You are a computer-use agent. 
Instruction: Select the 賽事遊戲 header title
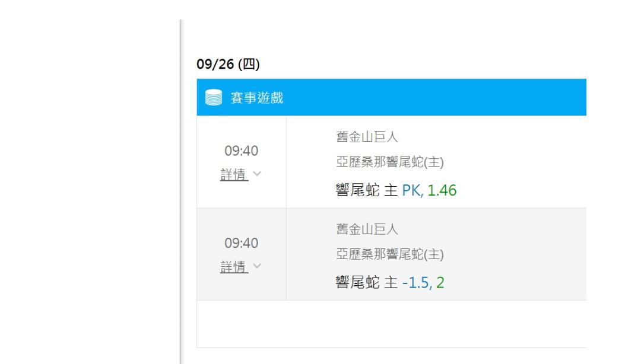(x=257, y=98)
